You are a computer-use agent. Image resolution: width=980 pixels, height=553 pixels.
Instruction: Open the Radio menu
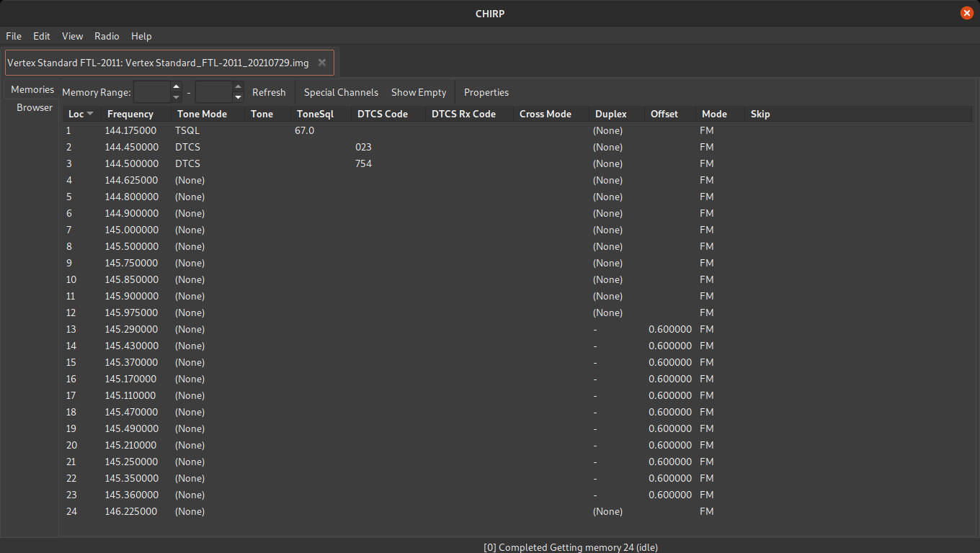tap(107, 36)
